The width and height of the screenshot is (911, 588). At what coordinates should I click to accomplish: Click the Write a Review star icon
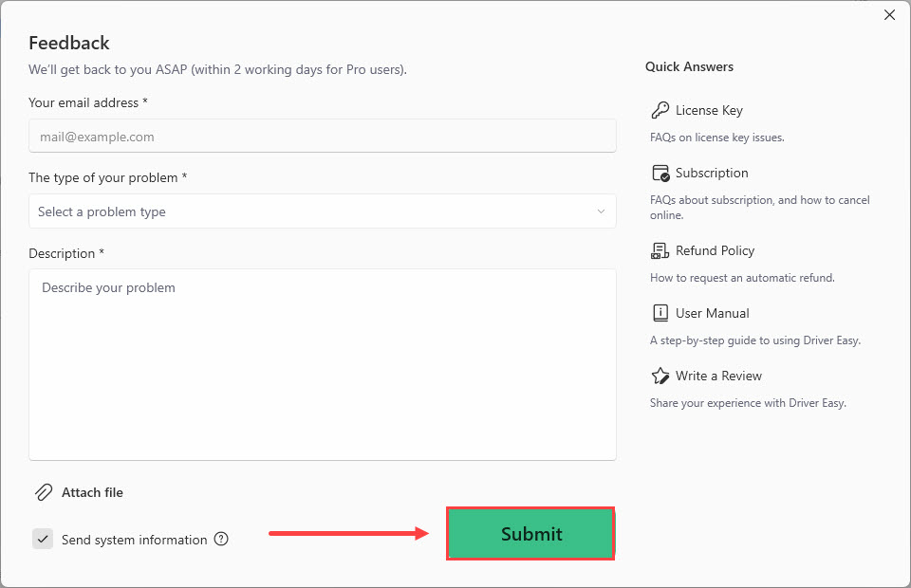660,376
